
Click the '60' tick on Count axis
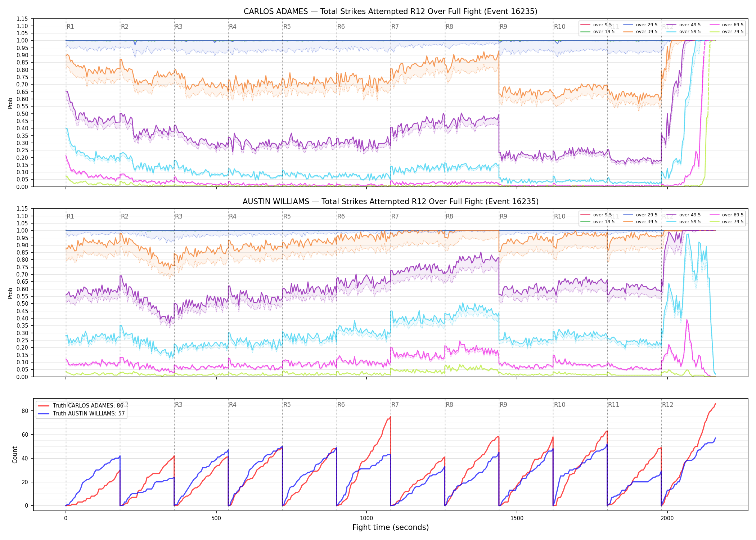tap(25, 435)
